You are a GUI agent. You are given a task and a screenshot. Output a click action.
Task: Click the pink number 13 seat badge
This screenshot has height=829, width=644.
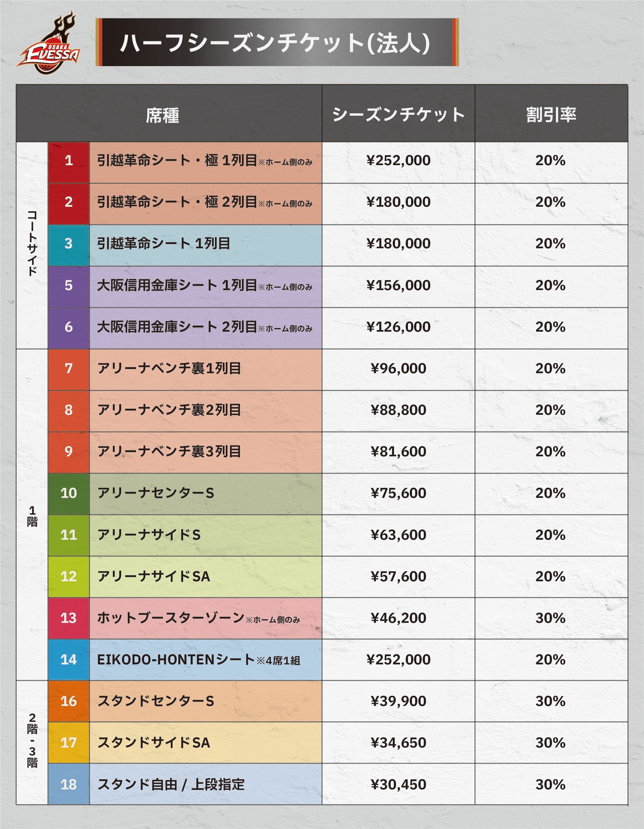click(x=69, y=618)
